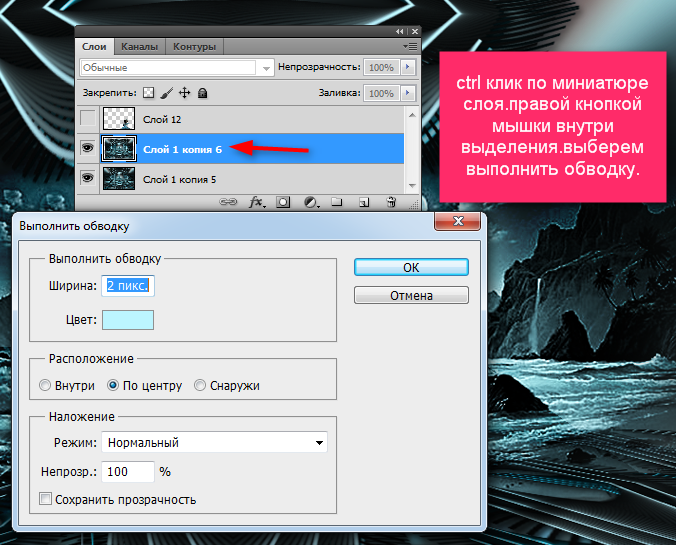Delete layer with trash icon

[x=391, y=201]
